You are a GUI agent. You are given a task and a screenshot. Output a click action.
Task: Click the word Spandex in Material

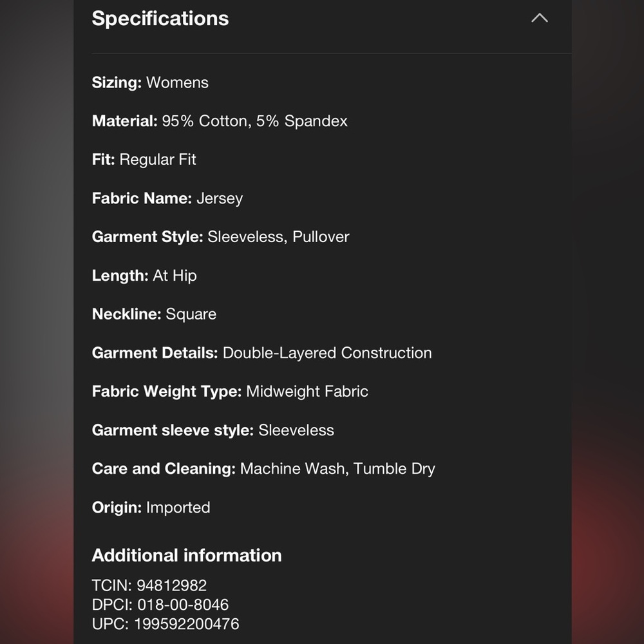pos(316,121)
